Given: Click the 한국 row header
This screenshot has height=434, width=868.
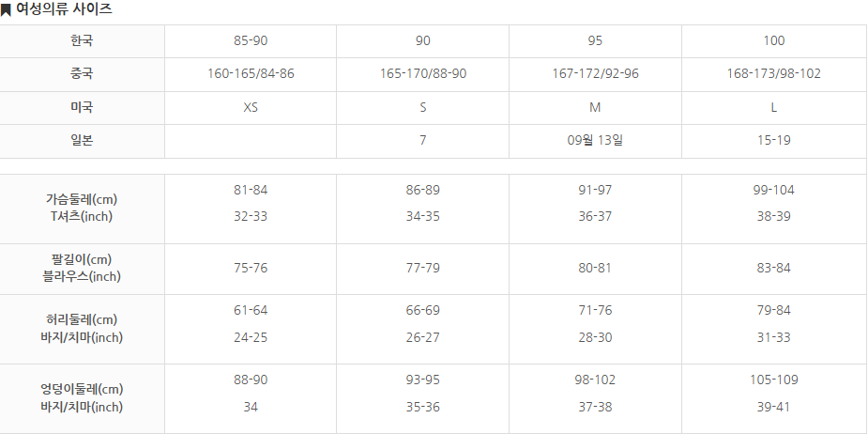Looking at the screenshot, I should 82,41.
